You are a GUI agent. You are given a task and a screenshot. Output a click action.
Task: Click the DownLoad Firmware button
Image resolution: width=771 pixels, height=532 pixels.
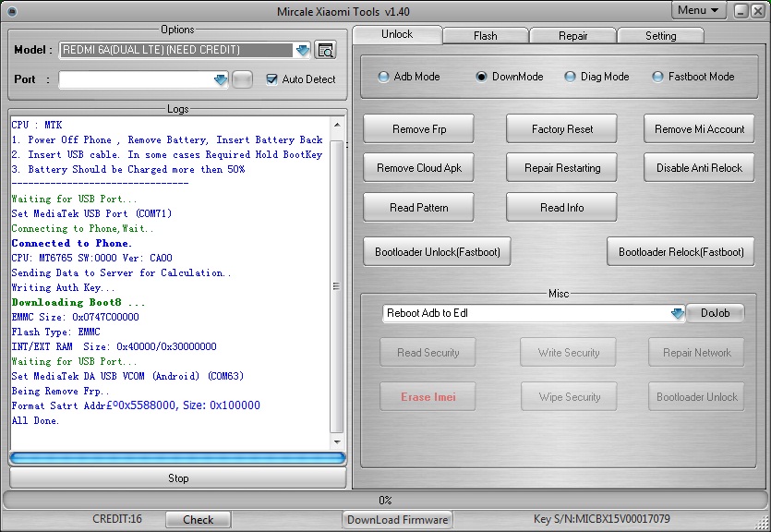click(397, 520)
